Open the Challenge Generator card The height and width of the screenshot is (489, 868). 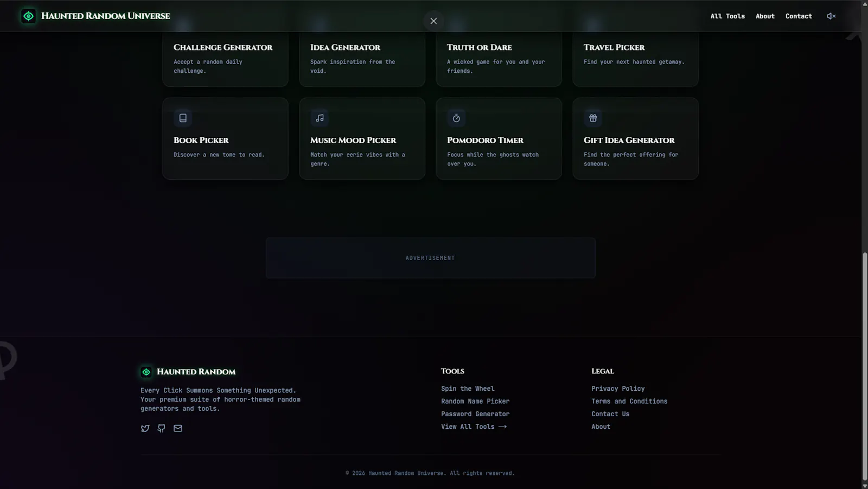[x=225, y=59]
